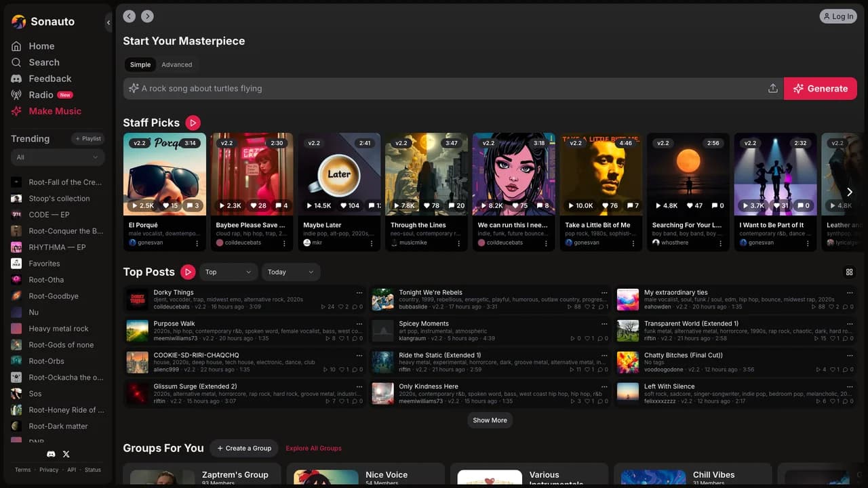Switch Top Posts to grid view
The image size is (868, 488).
tap(849, 272)
